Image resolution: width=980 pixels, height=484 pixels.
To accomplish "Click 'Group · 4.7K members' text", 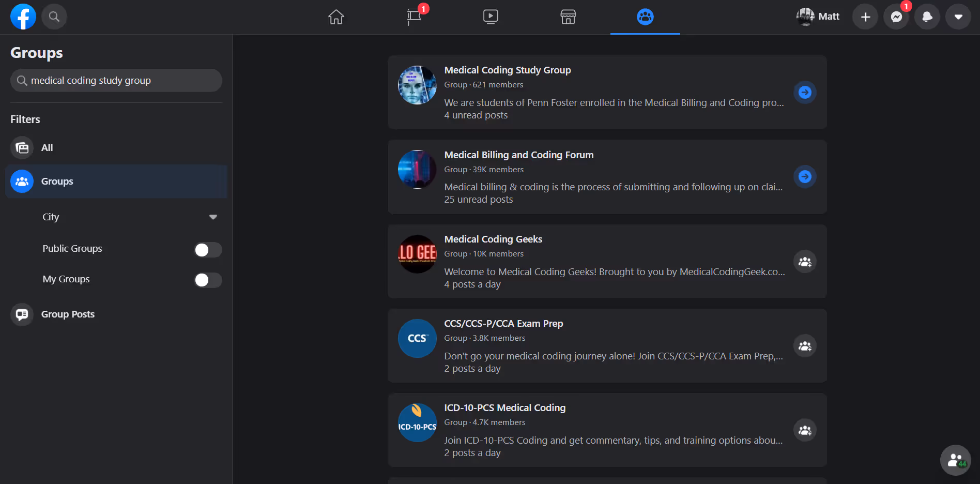I will (x=485, y=422).
